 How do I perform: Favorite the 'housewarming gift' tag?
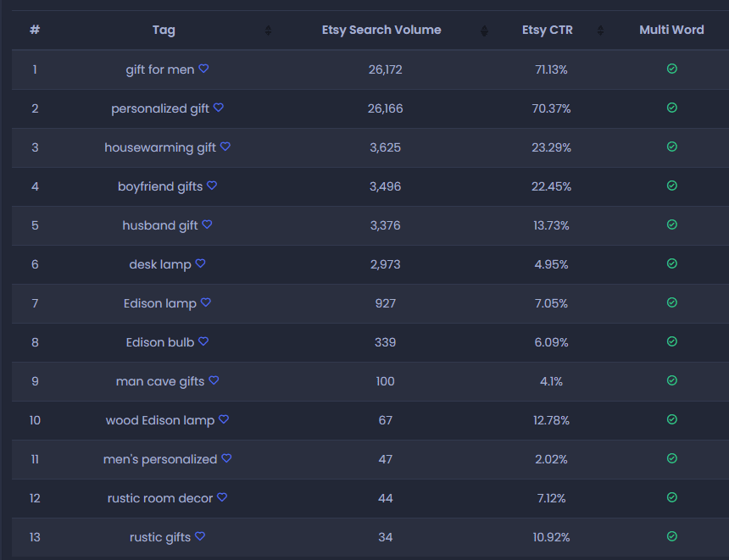pos(225,147)
